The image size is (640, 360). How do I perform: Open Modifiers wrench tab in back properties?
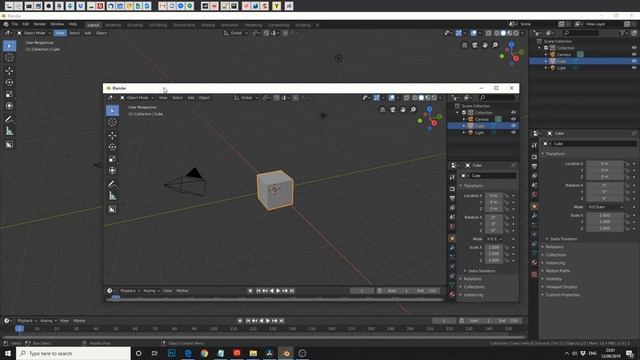[534, 216]
